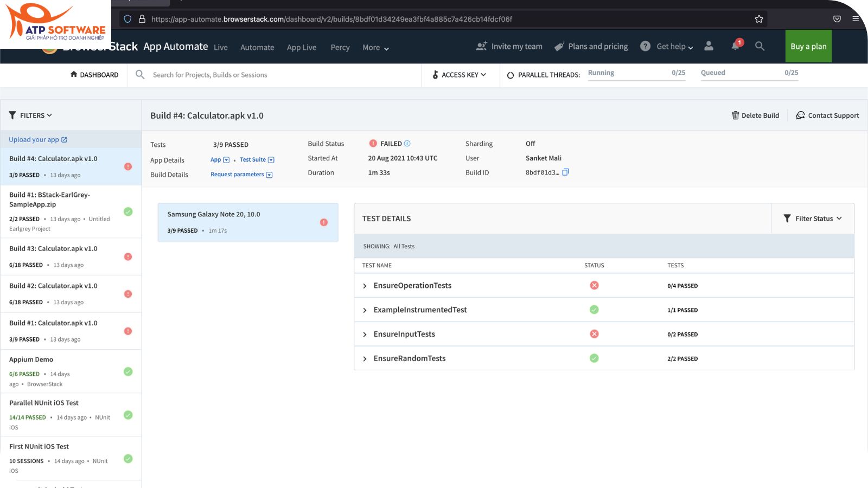Go to the App Live product tab

pyautogui.click(x=302, y=48)
